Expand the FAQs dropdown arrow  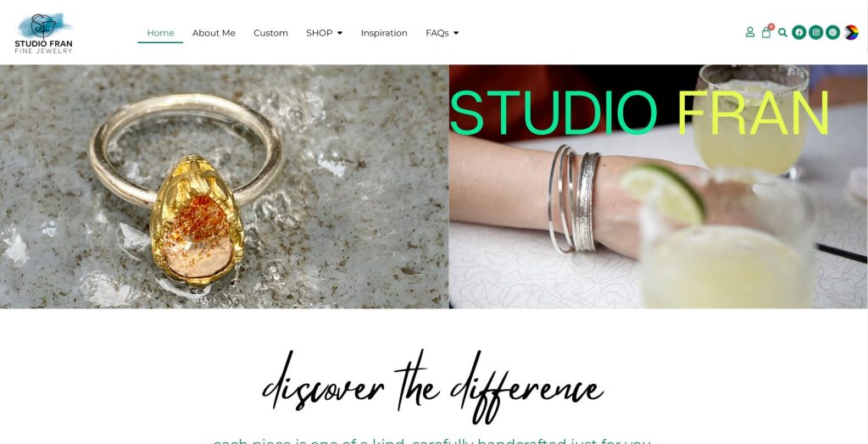(456, 33)
